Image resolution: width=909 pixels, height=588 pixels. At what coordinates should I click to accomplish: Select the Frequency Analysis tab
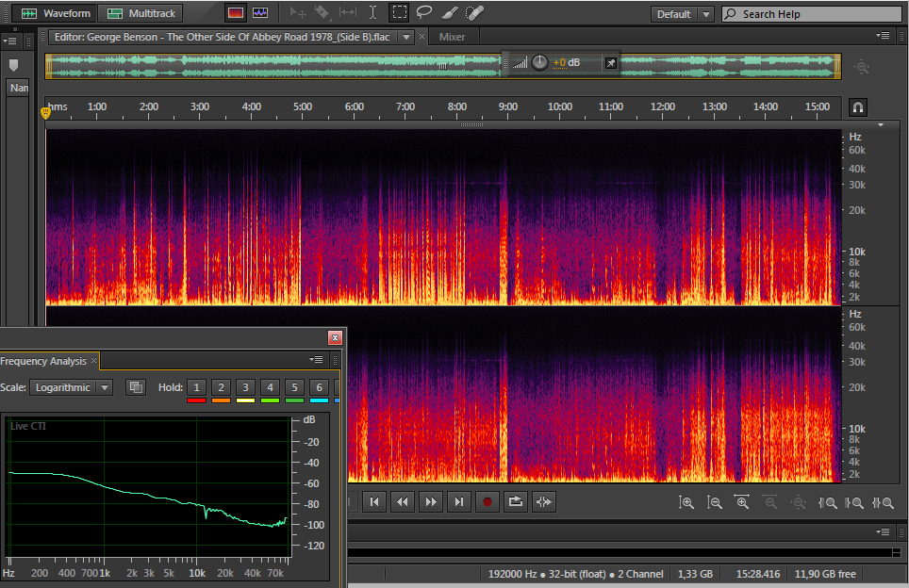pyautogui.click(x=43, y=361)
